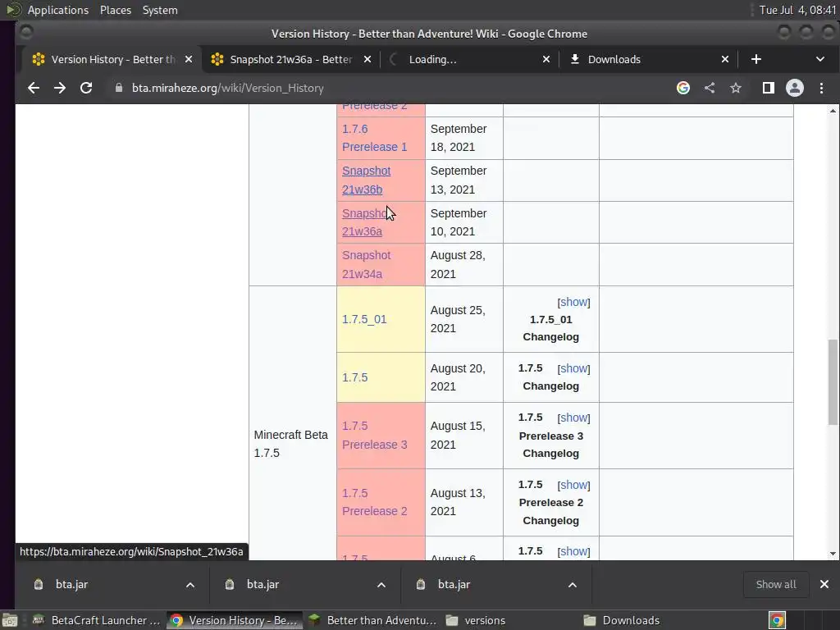This screenshot has width=840, height=630.
Task: Go forward one page in Chrome
Action: tap(59, 88)
